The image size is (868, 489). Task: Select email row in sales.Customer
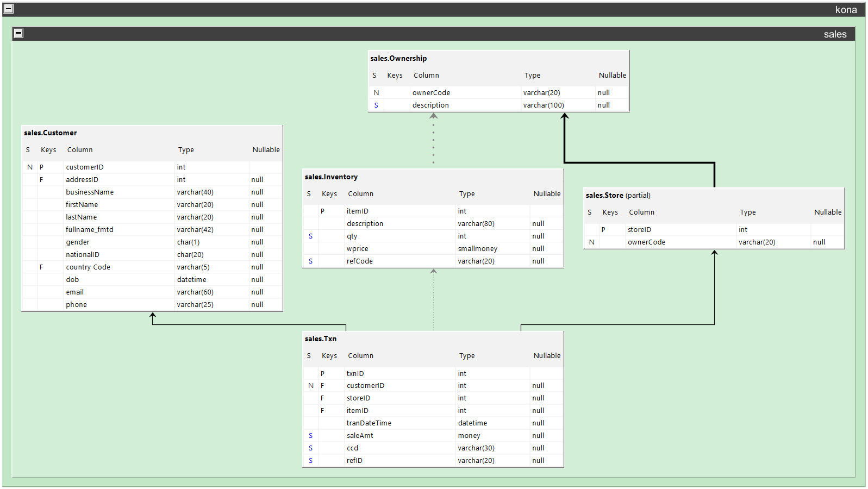[152, 292]
